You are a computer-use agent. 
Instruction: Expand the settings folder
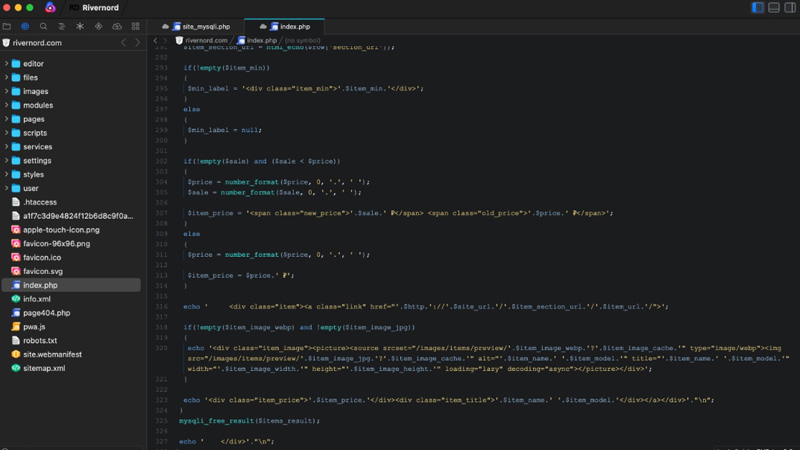[x=6, y=160]
